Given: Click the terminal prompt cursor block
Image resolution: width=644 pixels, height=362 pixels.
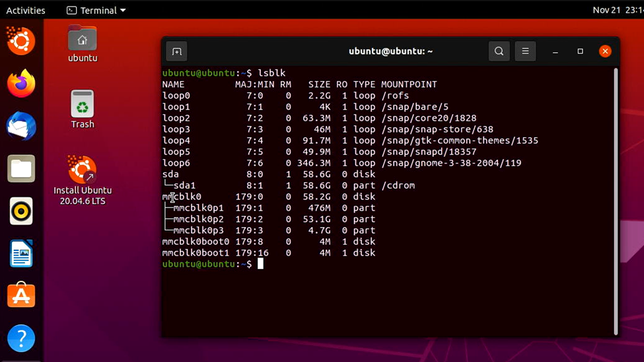Looking at the screenshot, I should click(x=260, y=264).
